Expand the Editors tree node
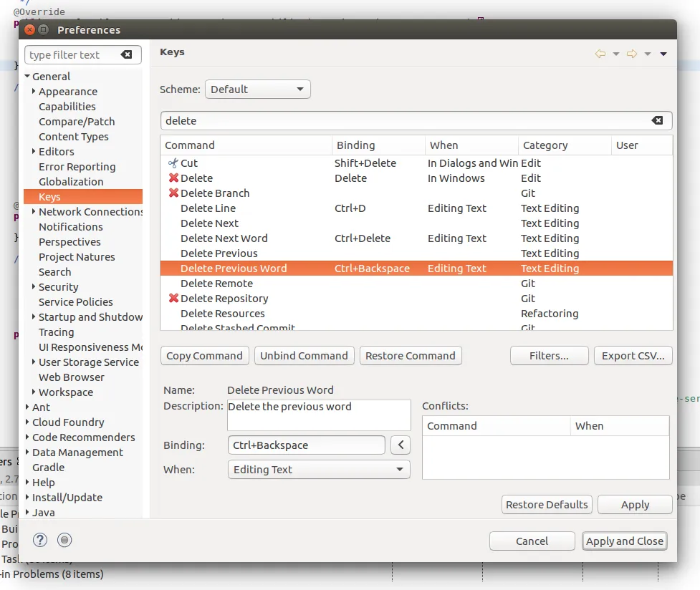The height and width of the screenshot is (590, 700). coord(34,151)
